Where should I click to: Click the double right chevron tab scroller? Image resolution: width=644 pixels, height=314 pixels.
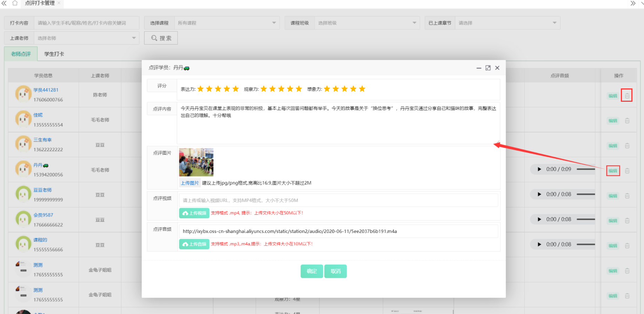pyautogui.click(x=633, y=3)
